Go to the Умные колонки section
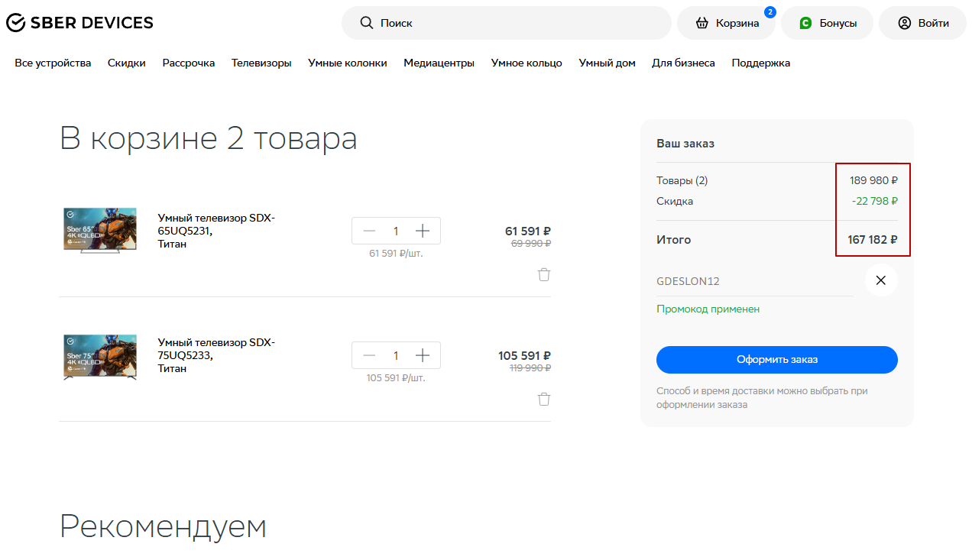The image size is (972, 560). pyautogui.click(x=347, y=63)
